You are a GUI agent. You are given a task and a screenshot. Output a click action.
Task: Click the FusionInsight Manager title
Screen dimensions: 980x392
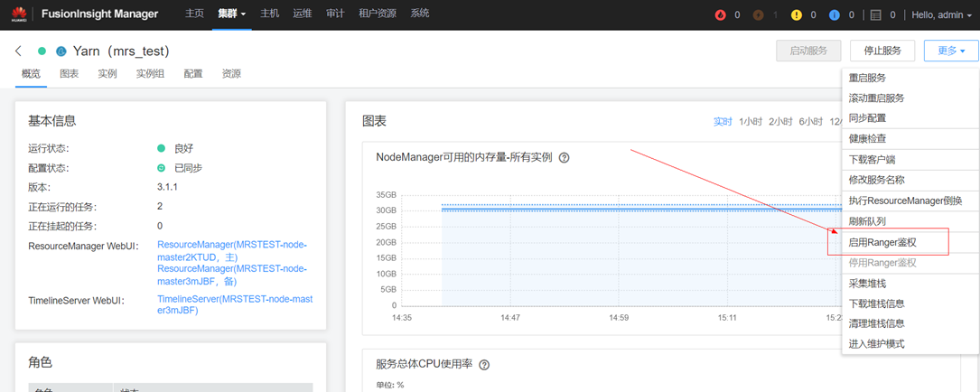[100, 14]
